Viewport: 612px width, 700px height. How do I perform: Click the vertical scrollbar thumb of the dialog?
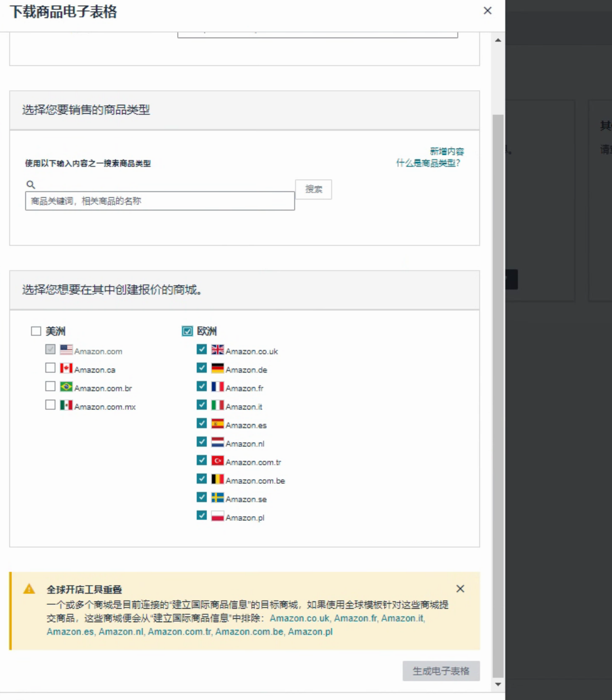498,396
